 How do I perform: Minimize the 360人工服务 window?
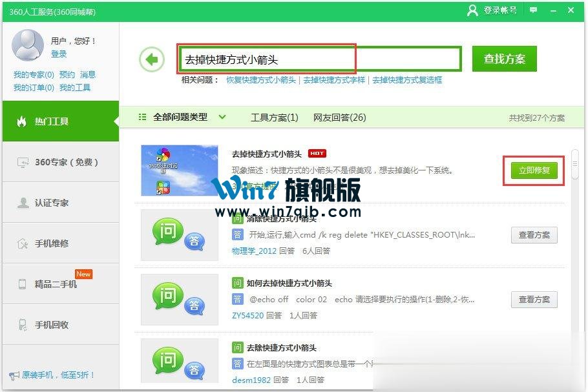(553, 10)
